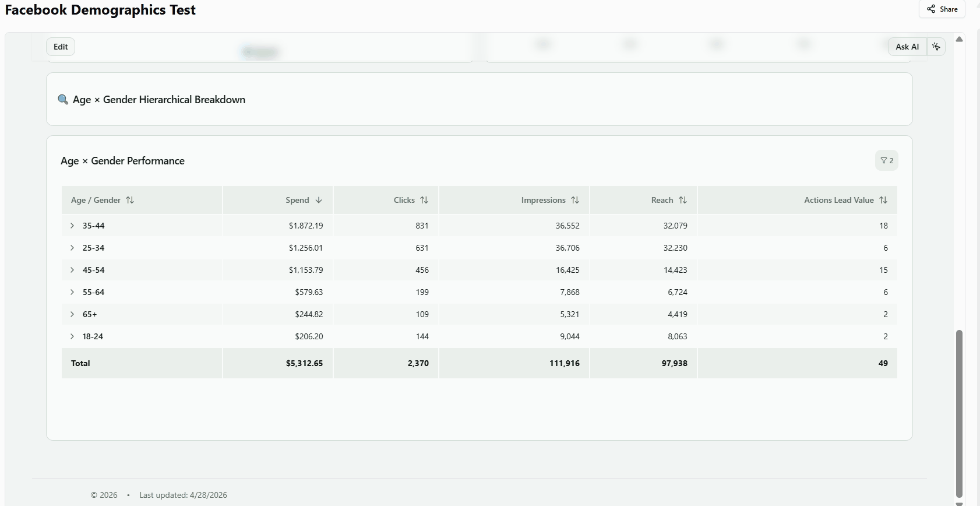Click total clicks 2,370
The width and height of the screenshot is (980, 506).
[x=418, y=363]
